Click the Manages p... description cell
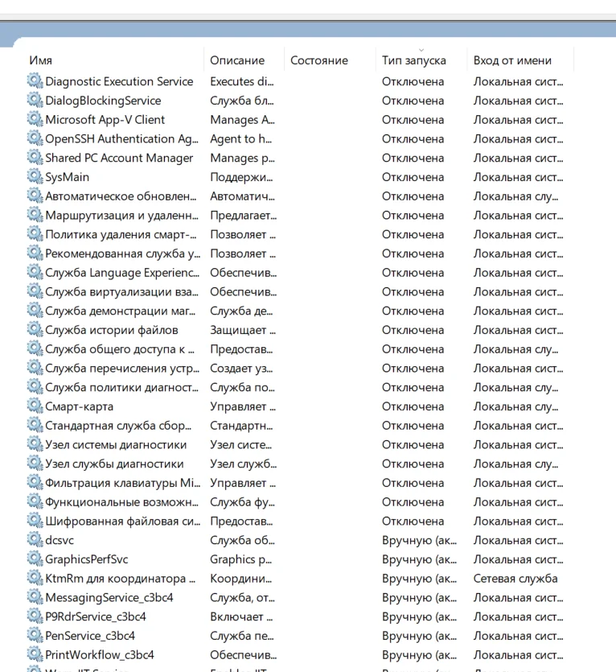 click(x=242, y=159)
